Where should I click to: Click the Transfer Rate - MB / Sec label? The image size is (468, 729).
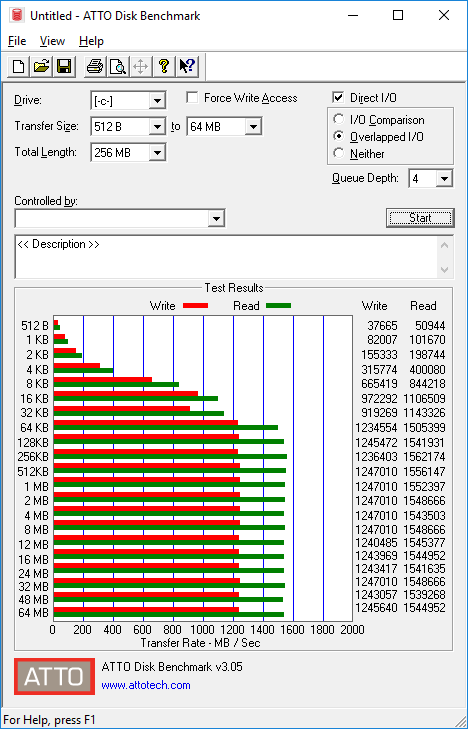tap(200, 643)
